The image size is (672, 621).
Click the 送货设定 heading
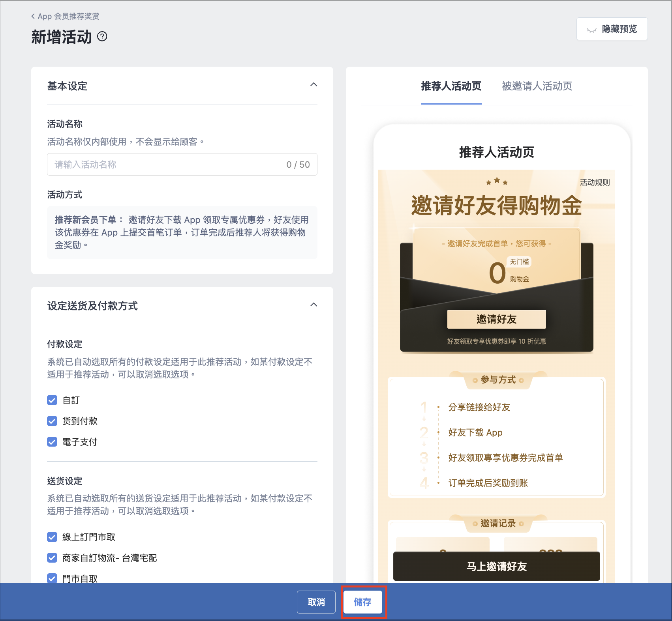(65, 481)
